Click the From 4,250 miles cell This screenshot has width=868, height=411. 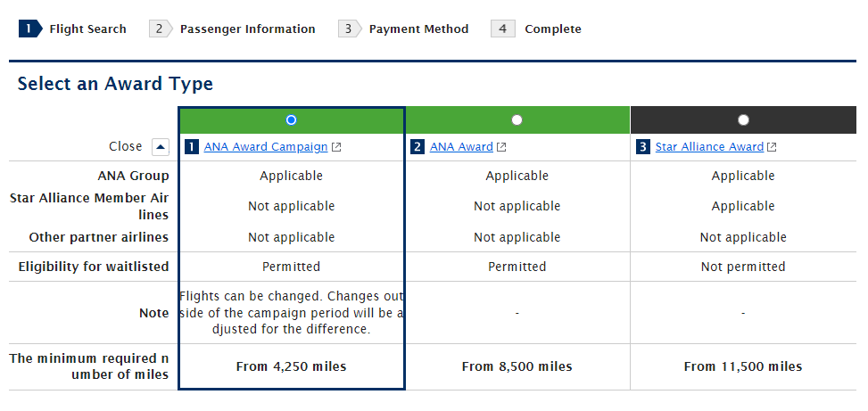[291, 366]
